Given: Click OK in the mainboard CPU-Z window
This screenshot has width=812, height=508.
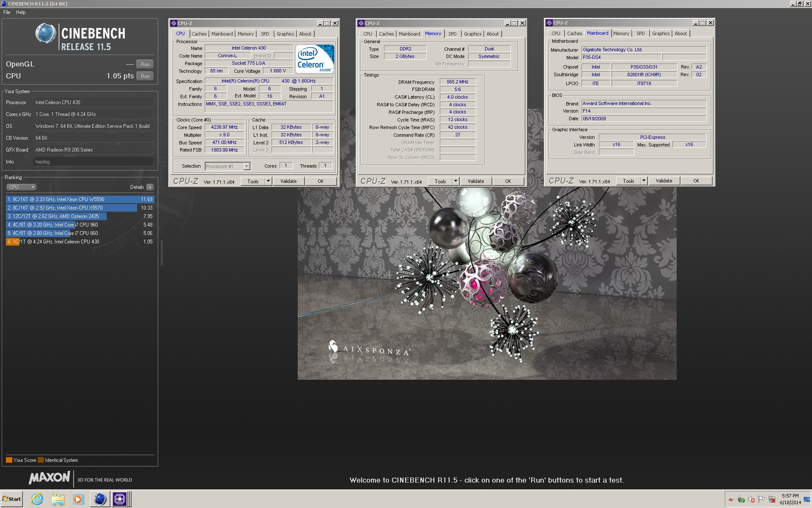Looking at the screenshot, I should point(696,181).
